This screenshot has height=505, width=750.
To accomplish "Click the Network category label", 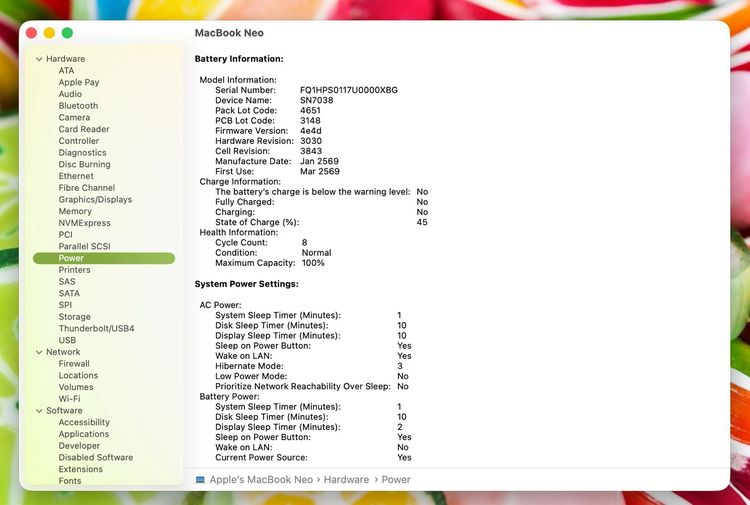I will click(63, 352).
